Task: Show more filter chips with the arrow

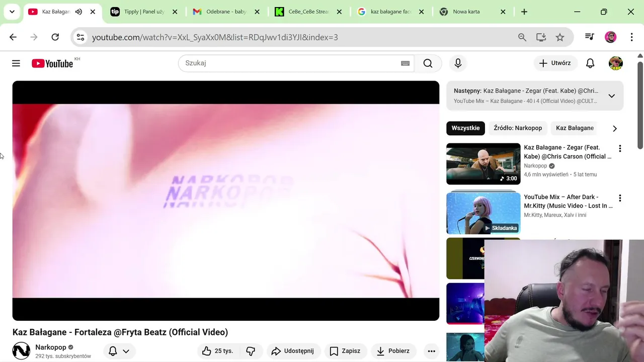Action: [x=614, y=128]
